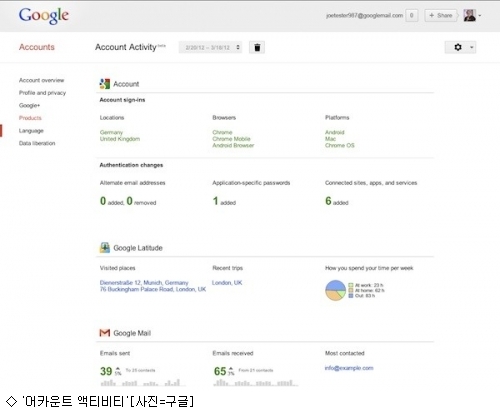Click the + Share button
This screenshot has width=500, height=413.
coord(440,15)
